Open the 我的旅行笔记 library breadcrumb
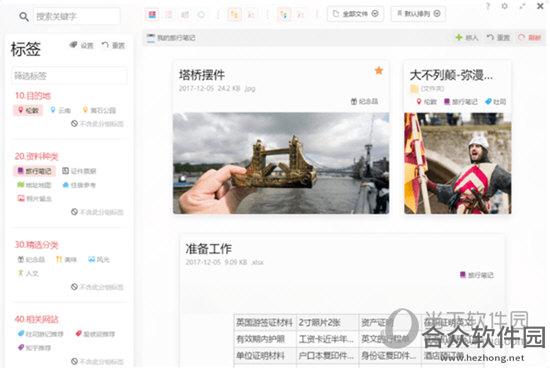The image size is (550, 368). (171, 38)
